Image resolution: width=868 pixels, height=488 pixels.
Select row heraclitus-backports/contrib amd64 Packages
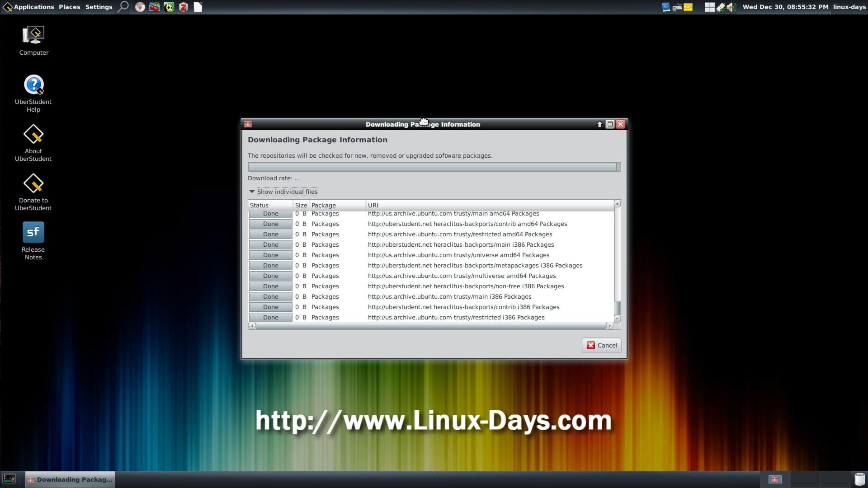pyautogui.click(x=431, y=224)
